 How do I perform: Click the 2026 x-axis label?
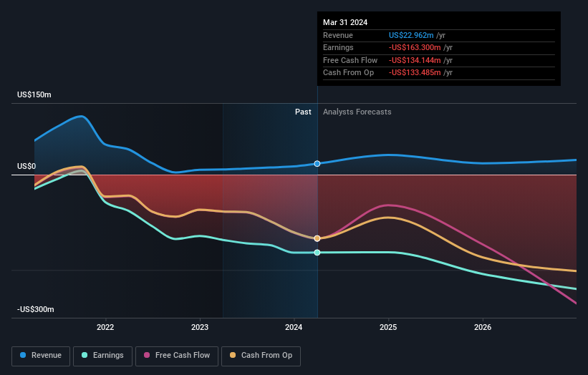[x=483, y=327]
